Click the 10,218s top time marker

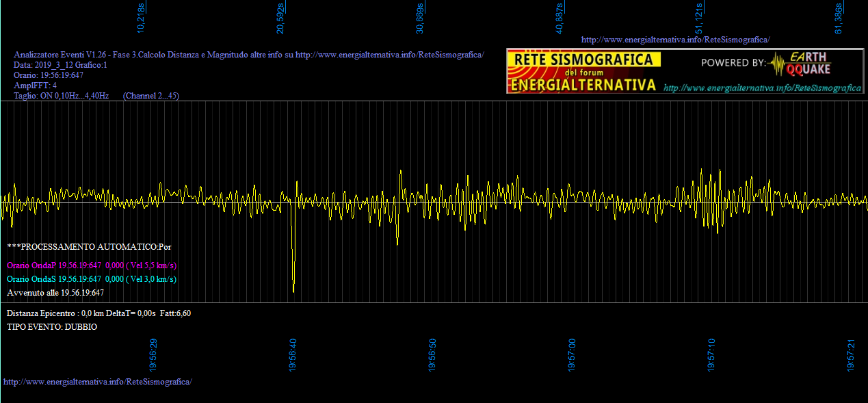click(142, 17)
